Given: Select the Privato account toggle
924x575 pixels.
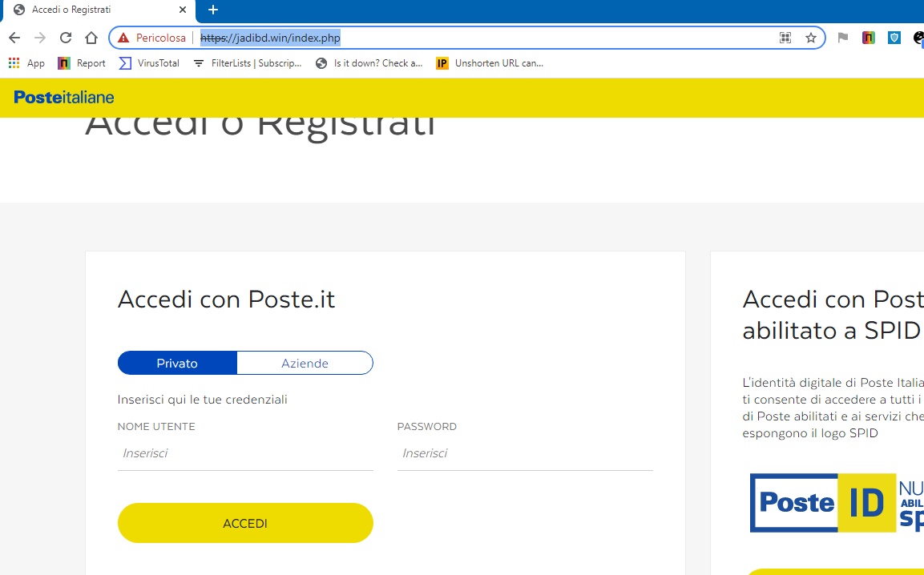Looking at the screenshot, I should [177, 363].
